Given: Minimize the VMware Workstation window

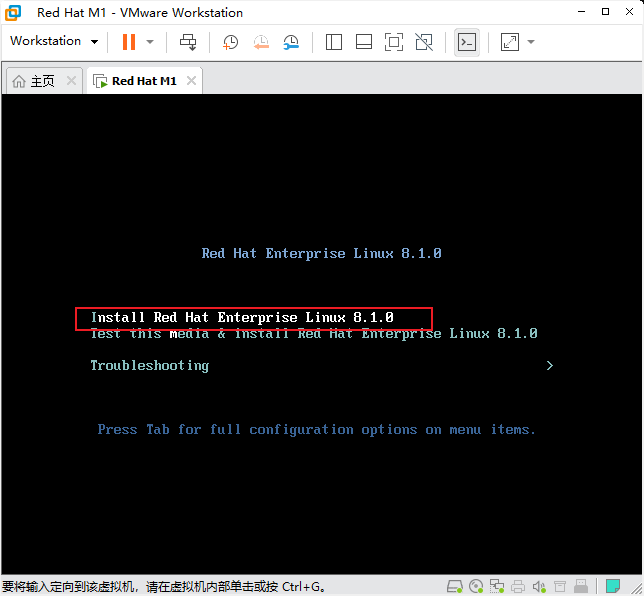Looking at the screenshot, I should point(581,12).
